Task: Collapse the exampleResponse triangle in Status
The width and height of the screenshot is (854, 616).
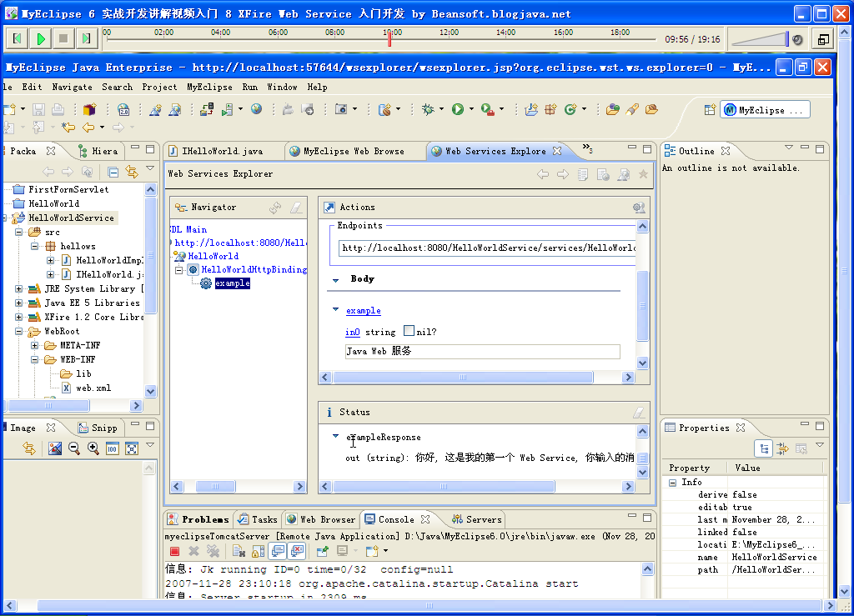Action: point(336,437)
